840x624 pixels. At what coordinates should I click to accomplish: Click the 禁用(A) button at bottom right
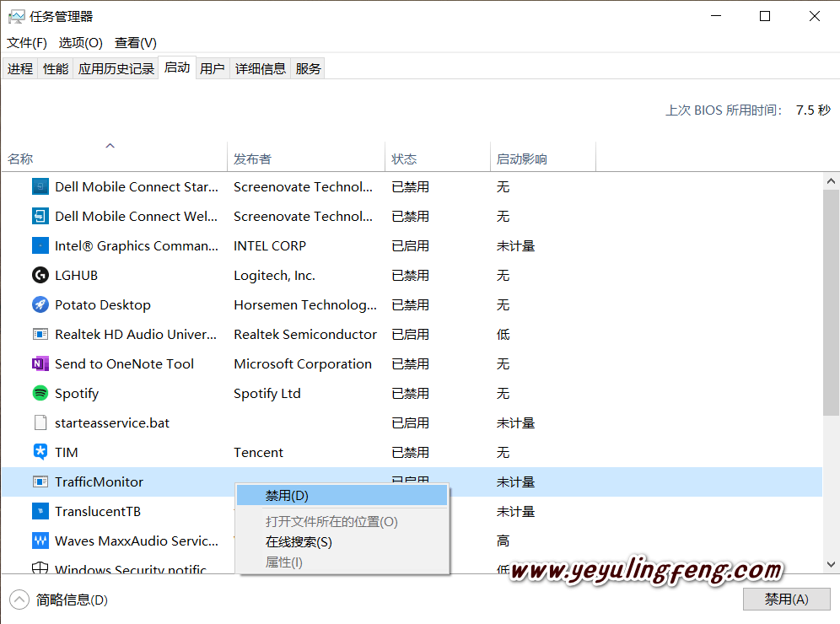click(x=786, y=600)
